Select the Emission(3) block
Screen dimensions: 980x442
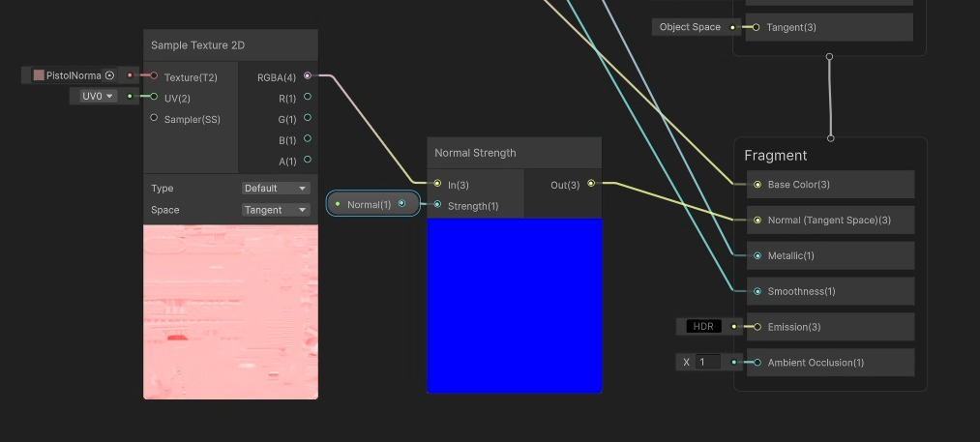coord(831,327)
